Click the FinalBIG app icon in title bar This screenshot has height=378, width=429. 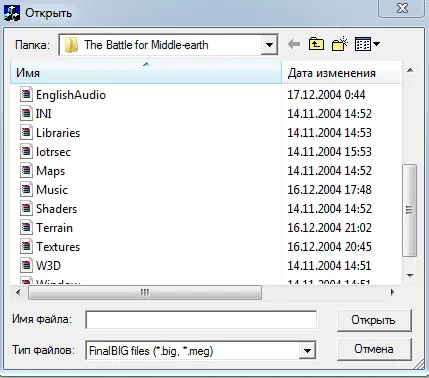(12, 13)
